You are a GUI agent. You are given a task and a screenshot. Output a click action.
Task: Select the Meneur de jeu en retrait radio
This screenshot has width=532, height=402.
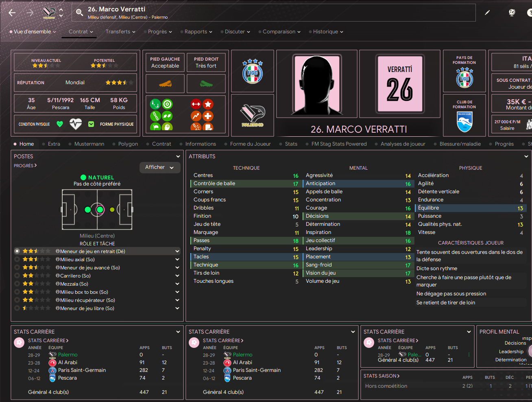(17, 251)
